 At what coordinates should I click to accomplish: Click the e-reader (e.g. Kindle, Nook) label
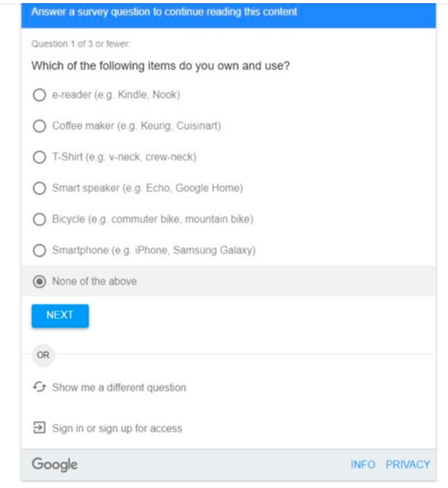coord(116,95)
